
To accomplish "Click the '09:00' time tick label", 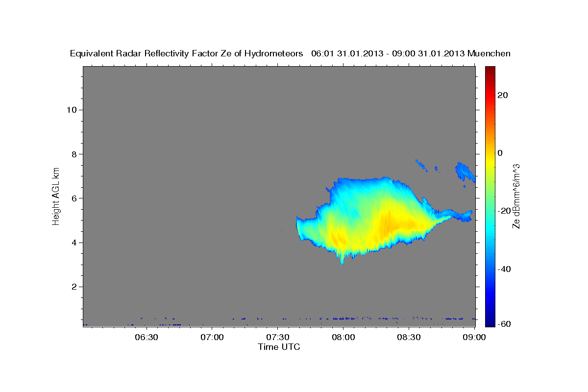I will tap(474, 337).
